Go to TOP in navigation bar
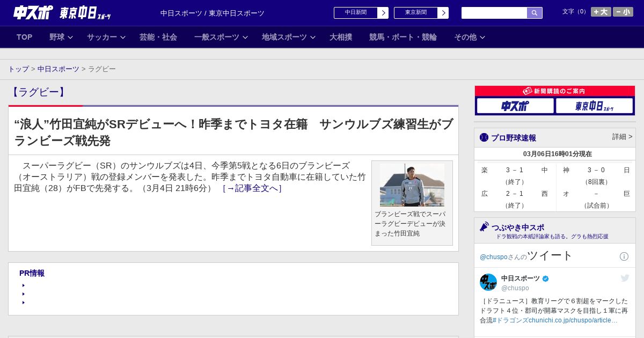The width and height of the screenshot is (644, 338). point(25,37)
